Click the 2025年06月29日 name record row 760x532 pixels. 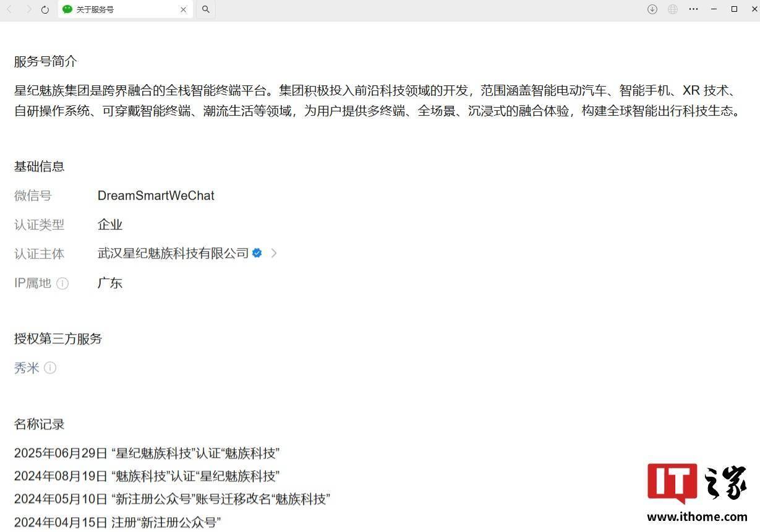tap(147, 453)
